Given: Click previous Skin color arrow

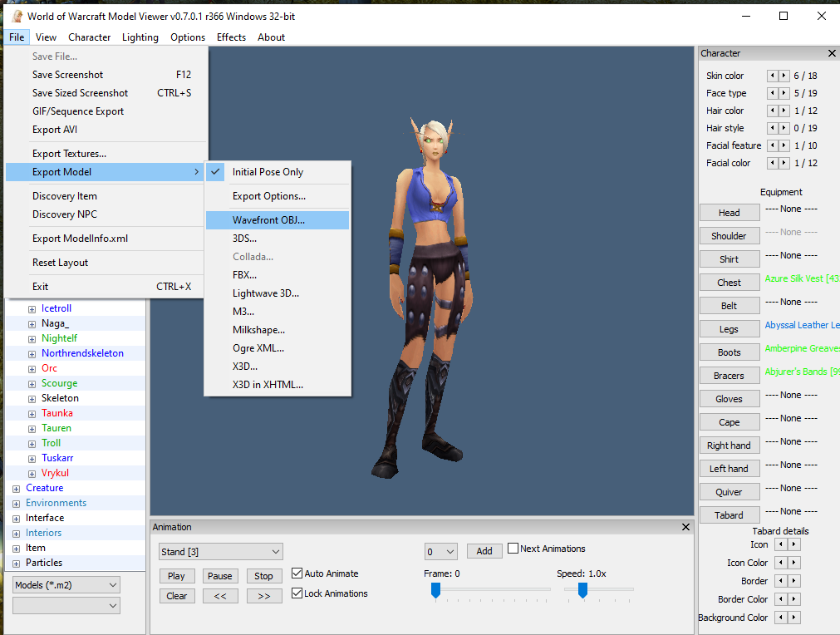Looking at the screenshot, I should pyautogui.click(x=773, y=76).
